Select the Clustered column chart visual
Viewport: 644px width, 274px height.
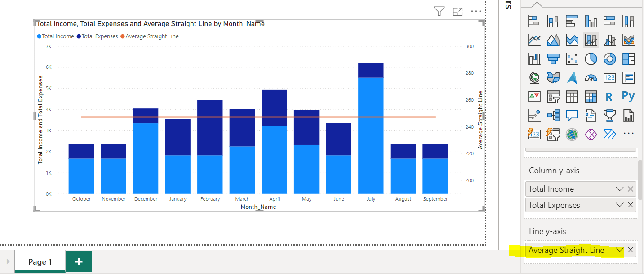point(591,21)
